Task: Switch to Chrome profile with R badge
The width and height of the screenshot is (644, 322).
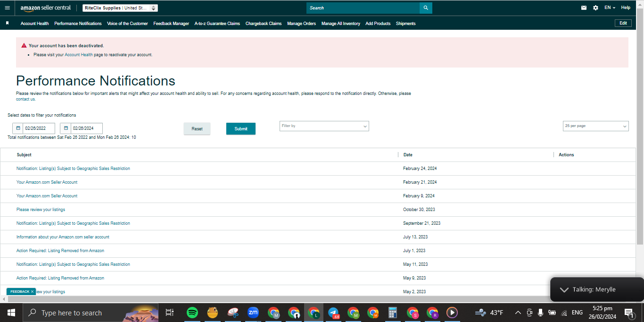Action: [432, 313]
